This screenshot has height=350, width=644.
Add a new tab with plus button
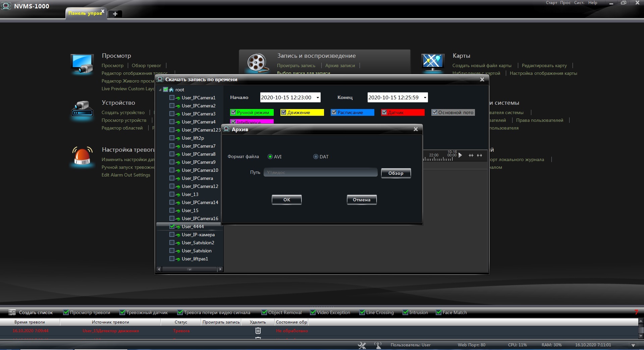[x=115, y=14]
